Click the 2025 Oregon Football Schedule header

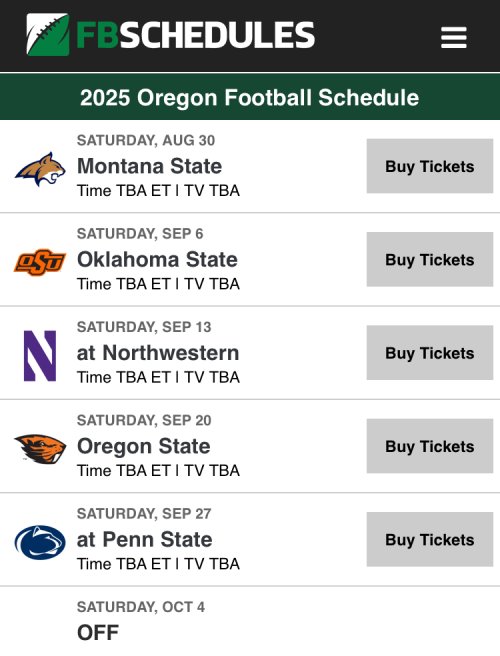(250, 97)
